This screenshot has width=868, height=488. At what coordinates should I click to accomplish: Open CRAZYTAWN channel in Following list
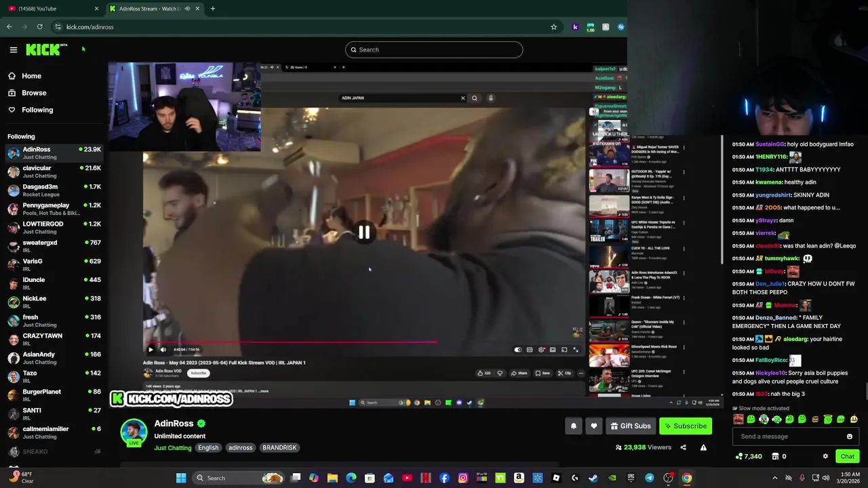(53, 339)
